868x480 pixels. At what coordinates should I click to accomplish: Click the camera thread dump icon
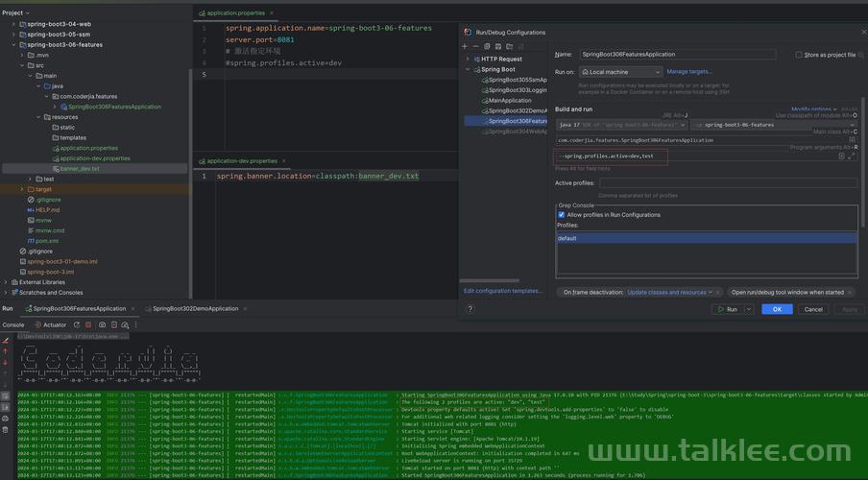[103, 325]
